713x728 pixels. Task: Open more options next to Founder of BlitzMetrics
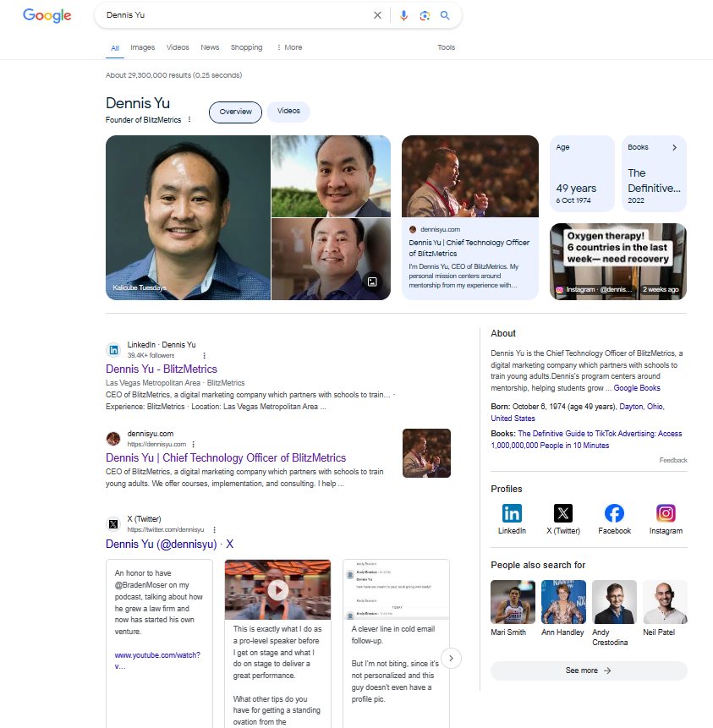(x=189, y=119)
